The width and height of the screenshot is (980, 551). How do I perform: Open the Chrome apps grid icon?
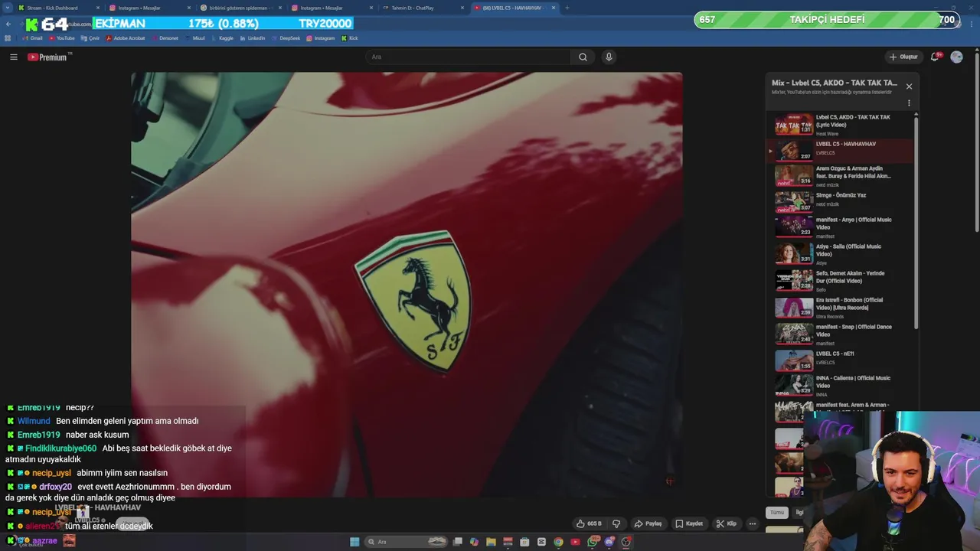click(x=8, y=37)
